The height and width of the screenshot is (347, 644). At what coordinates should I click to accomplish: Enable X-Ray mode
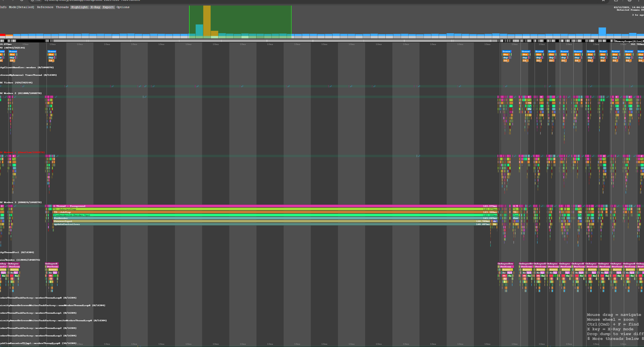[x=95, y=7]
